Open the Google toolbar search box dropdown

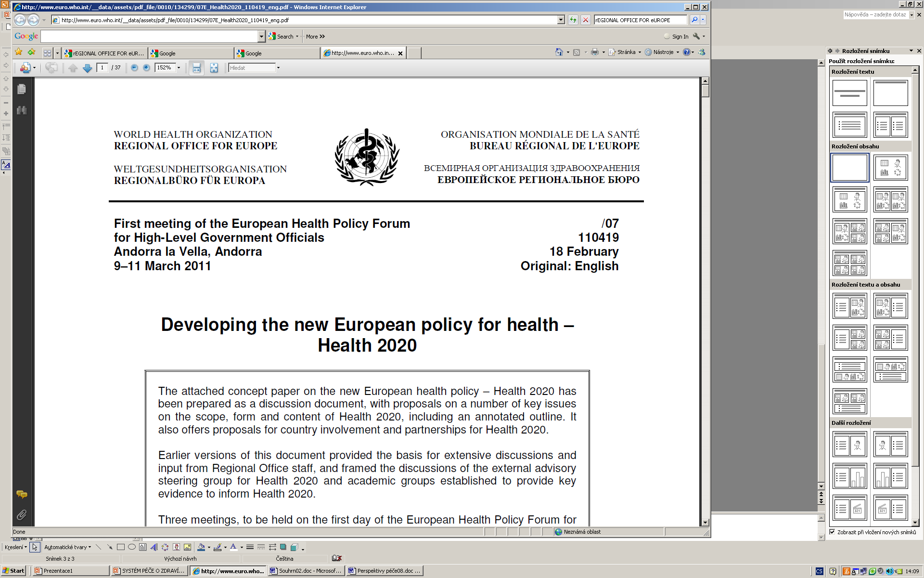[x=261, y=37]
